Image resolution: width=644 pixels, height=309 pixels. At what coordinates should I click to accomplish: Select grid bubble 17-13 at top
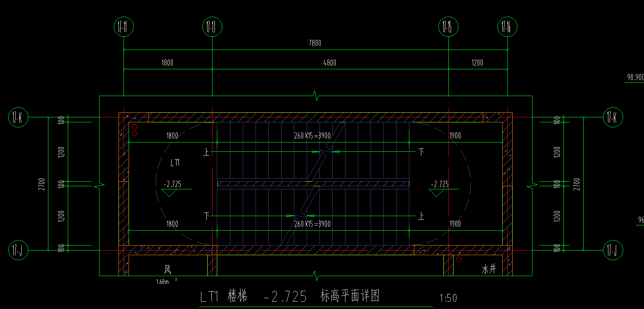tap(212, 27)
